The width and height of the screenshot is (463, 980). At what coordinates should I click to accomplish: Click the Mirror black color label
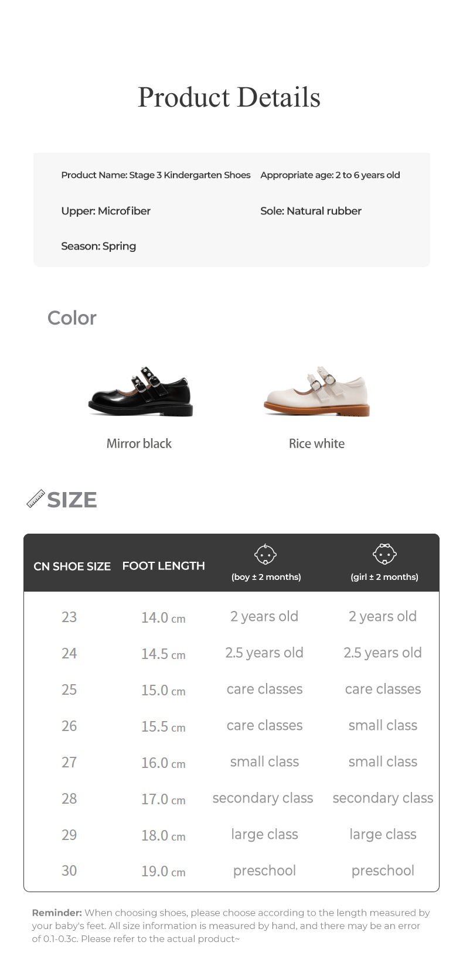(139, 443)
